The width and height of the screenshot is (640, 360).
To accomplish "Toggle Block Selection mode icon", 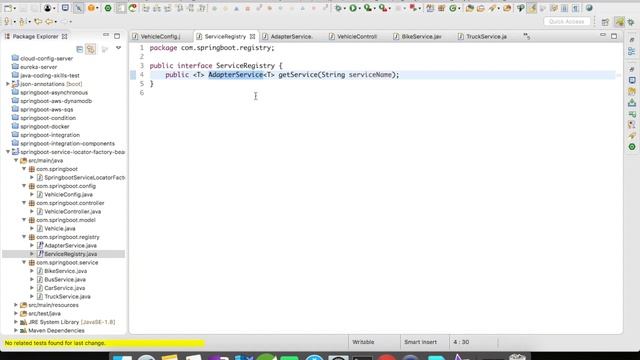I will (564, 8).
